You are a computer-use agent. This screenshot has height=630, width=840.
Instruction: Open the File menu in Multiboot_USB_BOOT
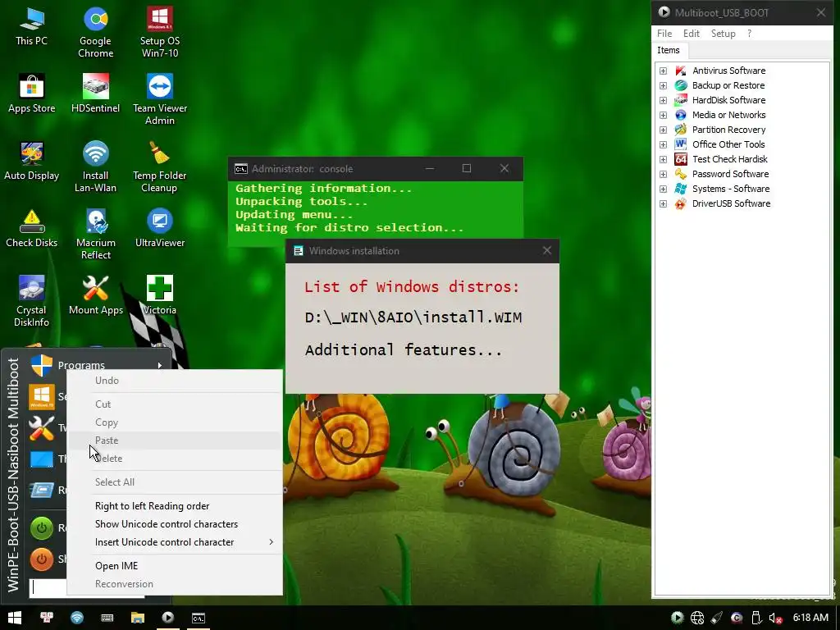point(664,33)
